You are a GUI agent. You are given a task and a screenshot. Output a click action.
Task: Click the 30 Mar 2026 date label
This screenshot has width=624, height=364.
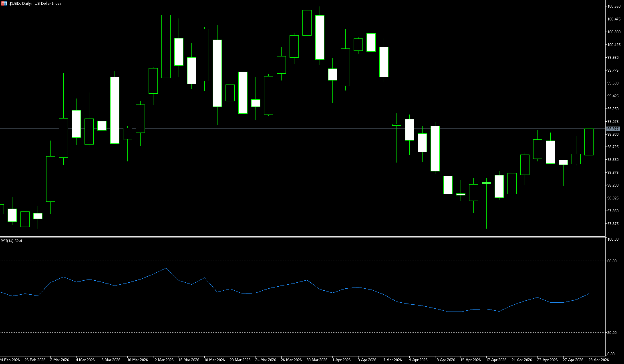pos(317,360)
